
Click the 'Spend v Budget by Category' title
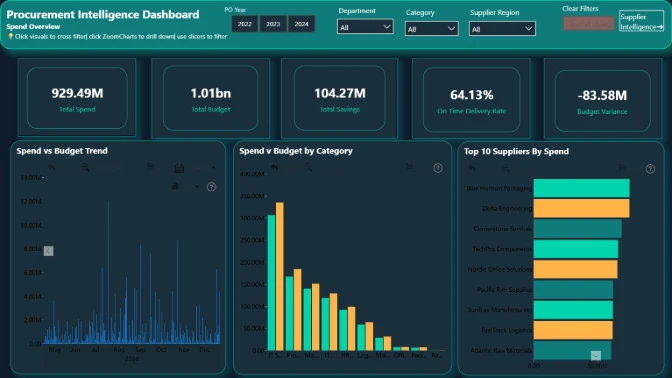pos(296,151)
